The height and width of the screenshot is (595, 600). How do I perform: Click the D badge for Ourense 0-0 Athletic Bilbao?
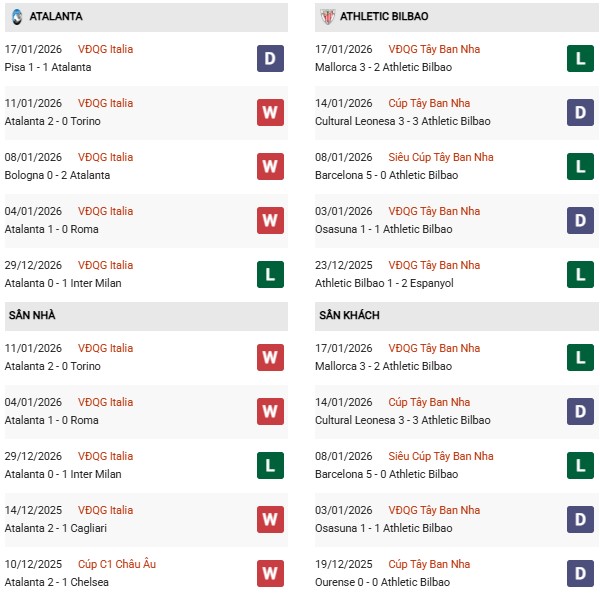580,573
